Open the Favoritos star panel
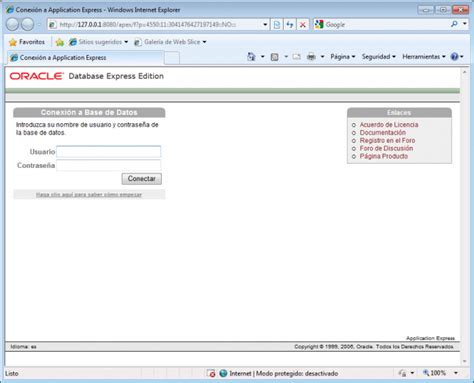This screenshot has height=383, width=474. coord(27,42)
